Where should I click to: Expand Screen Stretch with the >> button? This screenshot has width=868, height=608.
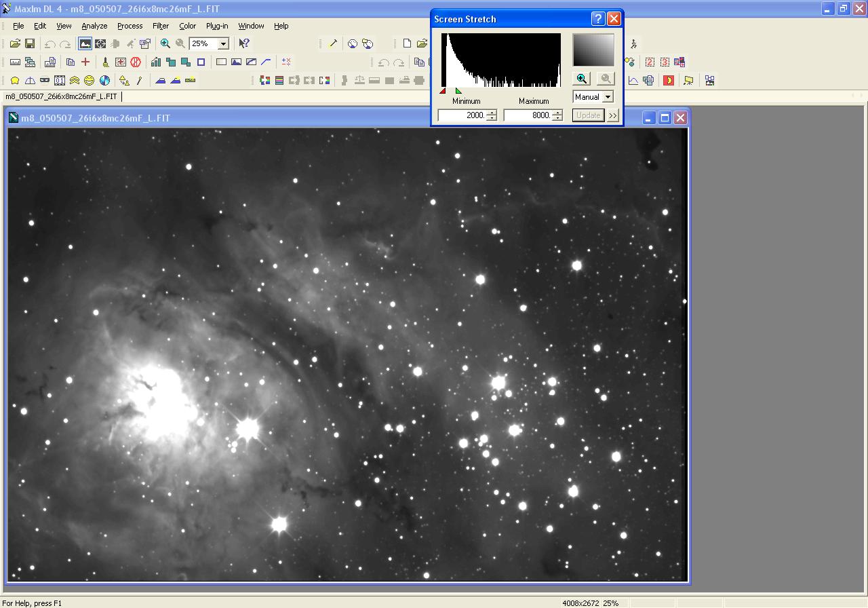[x=613, y=115]
